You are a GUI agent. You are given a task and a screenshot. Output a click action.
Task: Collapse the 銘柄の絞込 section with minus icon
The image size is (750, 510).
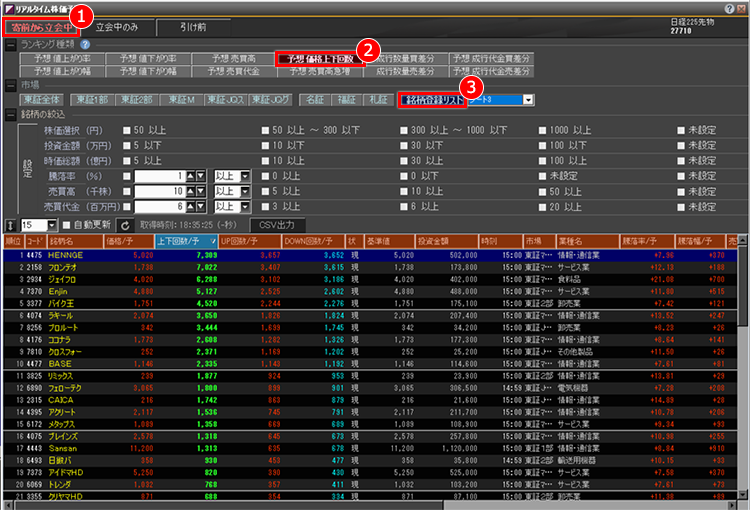pyautogui.click(x=10, y=115)
